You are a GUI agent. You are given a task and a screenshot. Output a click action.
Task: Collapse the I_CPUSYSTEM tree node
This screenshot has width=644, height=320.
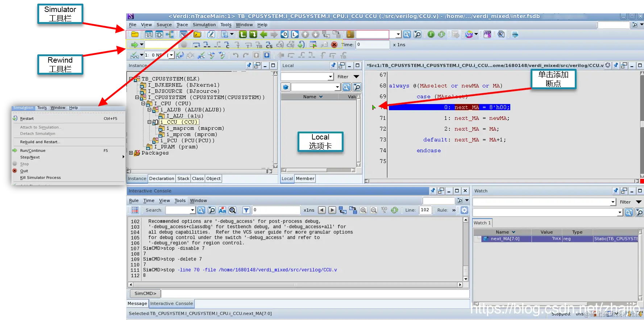coord(137,97)
